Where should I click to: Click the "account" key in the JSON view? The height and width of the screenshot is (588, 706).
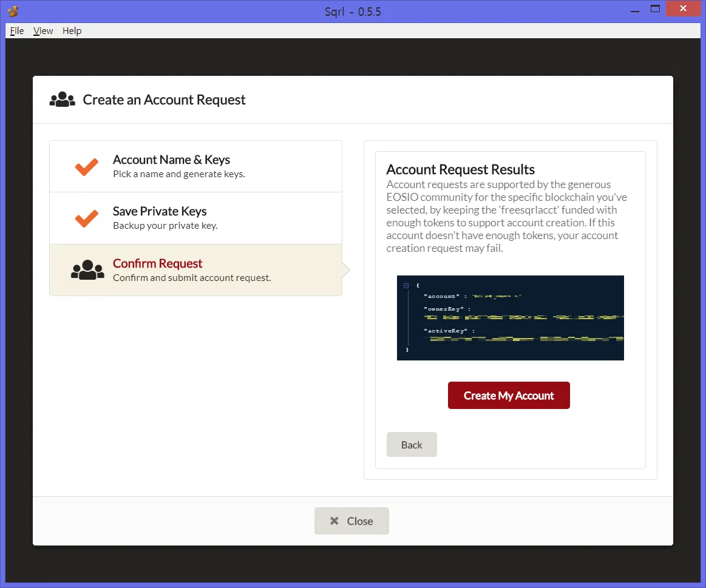click(441, 296)
